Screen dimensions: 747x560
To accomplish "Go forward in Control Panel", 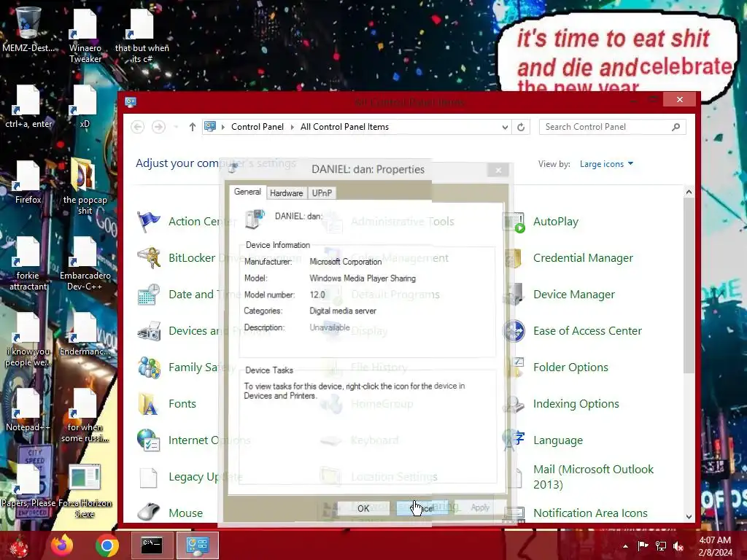I will (x=158, y=127).
